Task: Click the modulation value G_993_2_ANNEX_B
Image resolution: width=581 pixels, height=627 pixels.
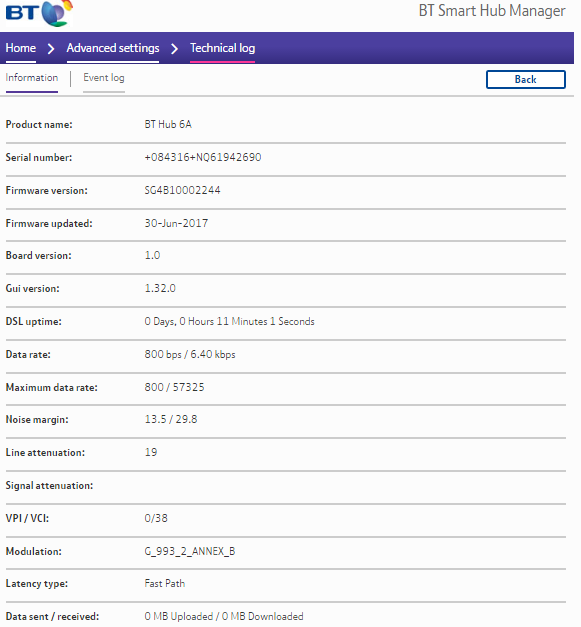Action: pos(190,551)
